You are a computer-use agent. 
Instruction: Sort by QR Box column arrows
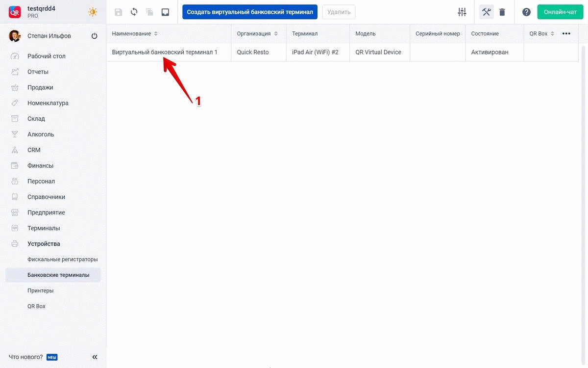[552, 34]
